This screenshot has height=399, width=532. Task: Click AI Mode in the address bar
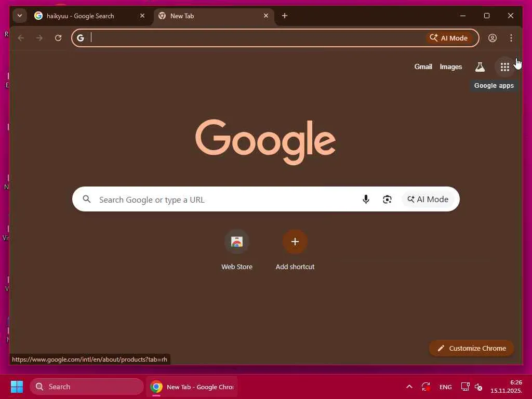click(448, 38)
